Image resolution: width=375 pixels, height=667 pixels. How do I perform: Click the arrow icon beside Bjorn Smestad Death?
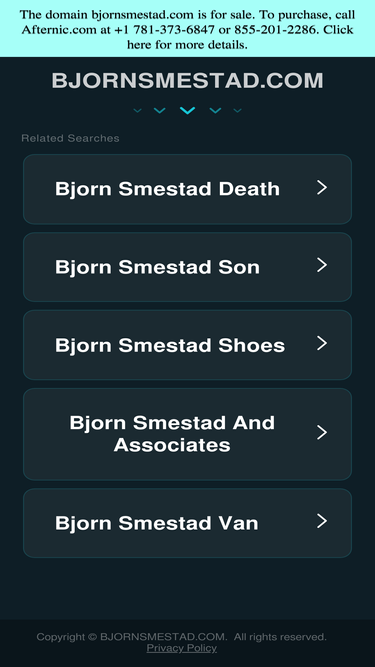322,187
